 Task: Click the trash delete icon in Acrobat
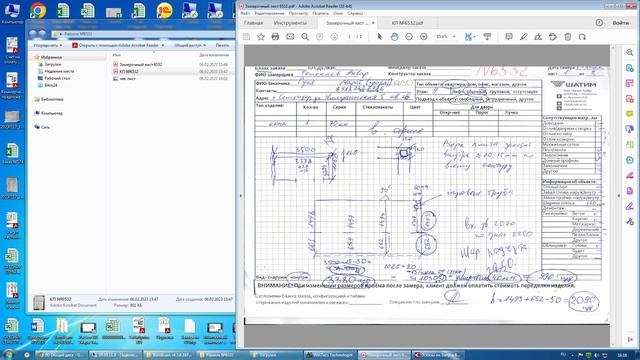click(x=567, y=37)
